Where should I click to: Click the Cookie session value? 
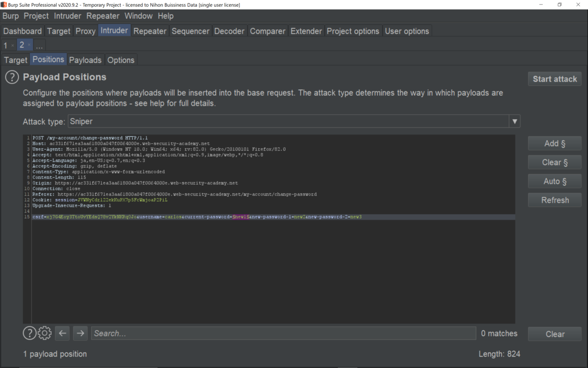coord(122,200)
